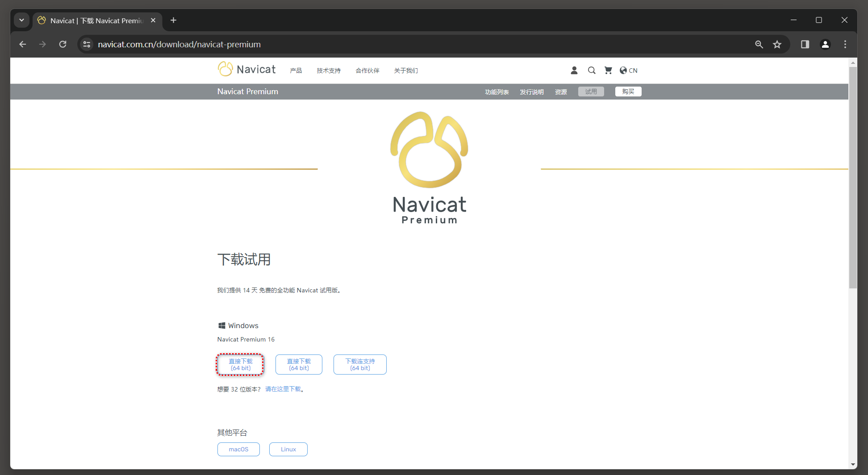Open the tab search dropdown arrow
The image size is (868, 475).
[21, 20]
